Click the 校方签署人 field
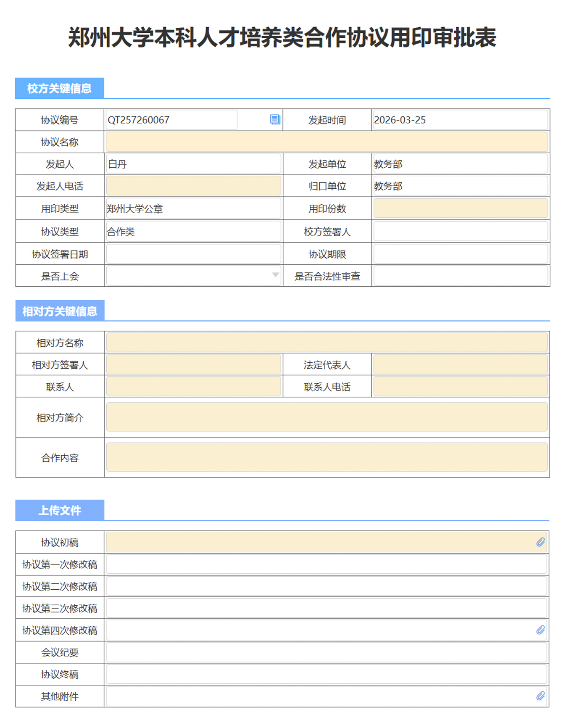 point(461,232)
